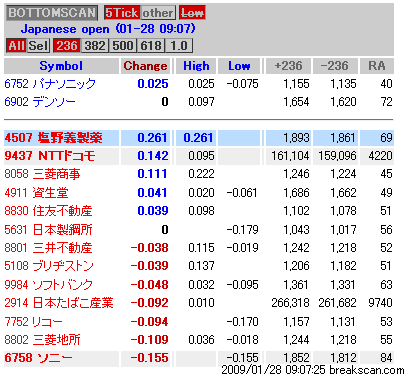The height and width of the screenshot is (376, 405).
Task: Click the 0.137 High value for ブリヂストン
Action: point(201,266)
